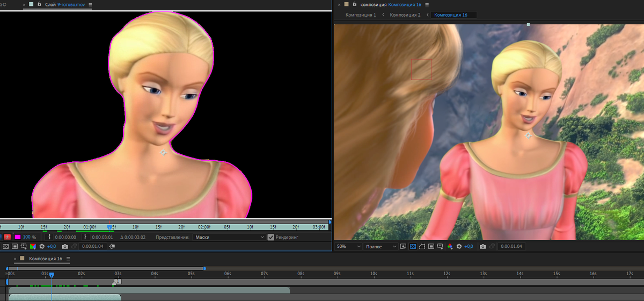The width and height of the screenshot is (644, 301).
Task: Take a snapshot in the layer panel
Action: click(x=65, y=246)
